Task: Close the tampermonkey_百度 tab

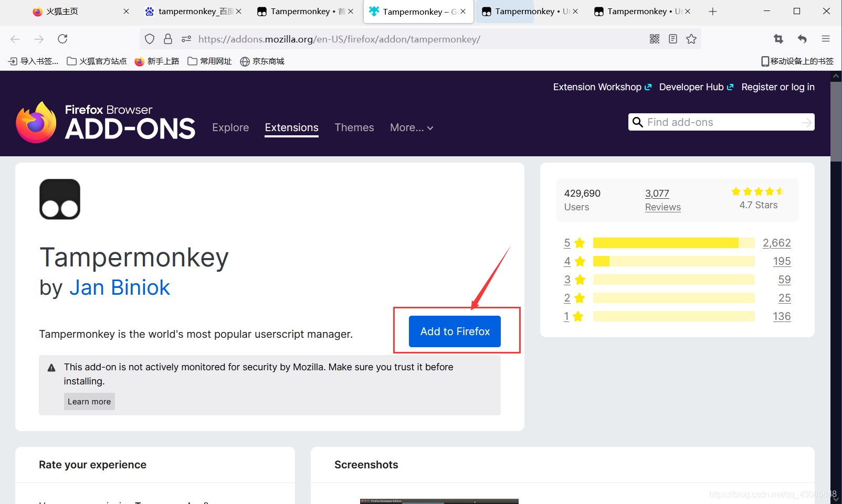Action: pos(238,12)
